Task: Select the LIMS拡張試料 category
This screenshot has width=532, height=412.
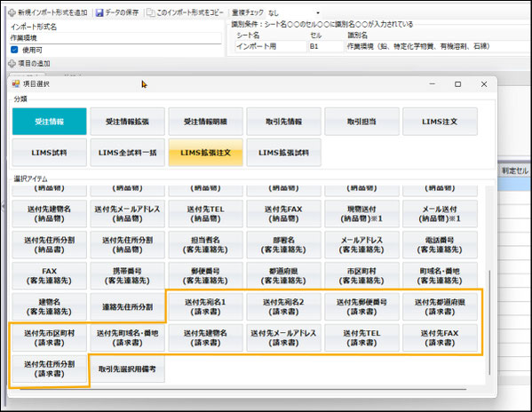Action: [283, 153]
